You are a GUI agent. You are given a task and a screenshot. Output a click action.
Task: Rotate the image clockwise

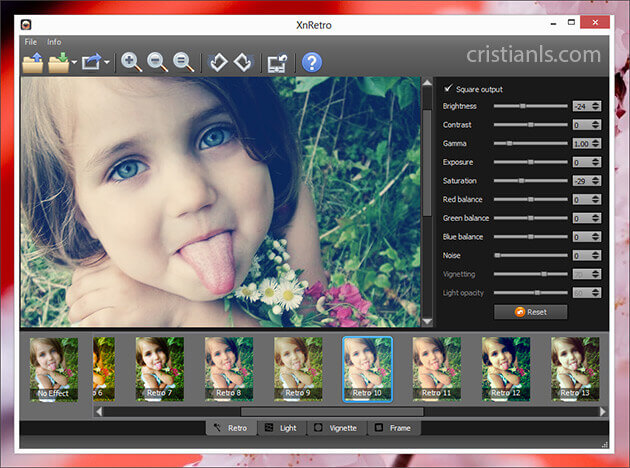pos(242,62)
